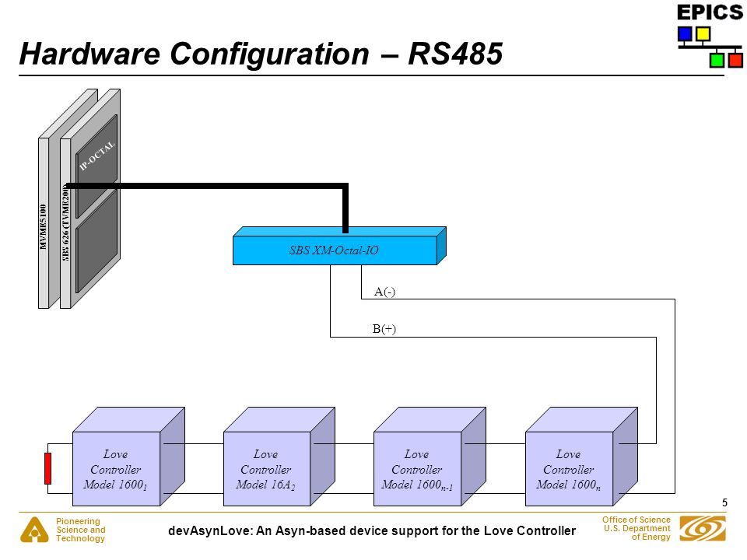Click the blue square in EPICS logo

click(x=685, y=34)
